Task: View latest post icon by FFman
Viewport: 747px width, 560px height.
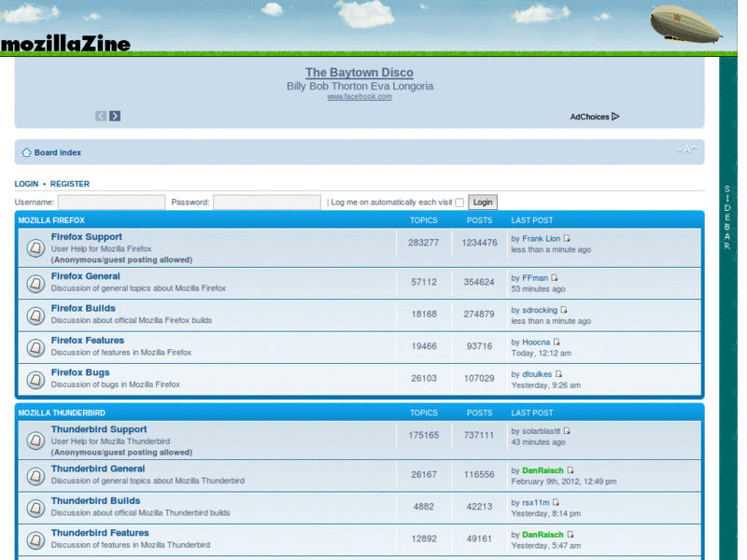Action: click(x=555, y=277)
